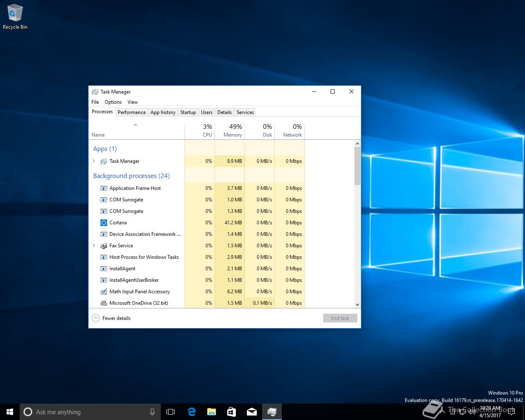Open the Options menu
The width and height of the screenshot is (525, 420).
click(113, 102)
